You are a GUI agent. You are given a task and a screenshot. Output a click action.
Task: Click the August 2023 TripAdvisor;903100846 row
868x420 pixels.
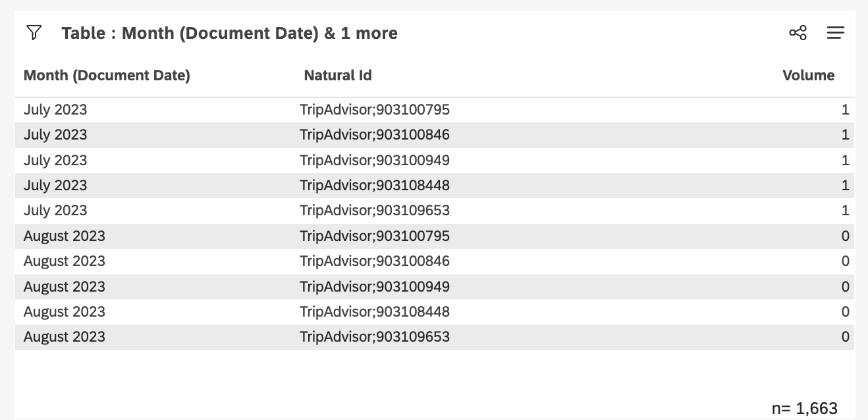tap(376, 261)
